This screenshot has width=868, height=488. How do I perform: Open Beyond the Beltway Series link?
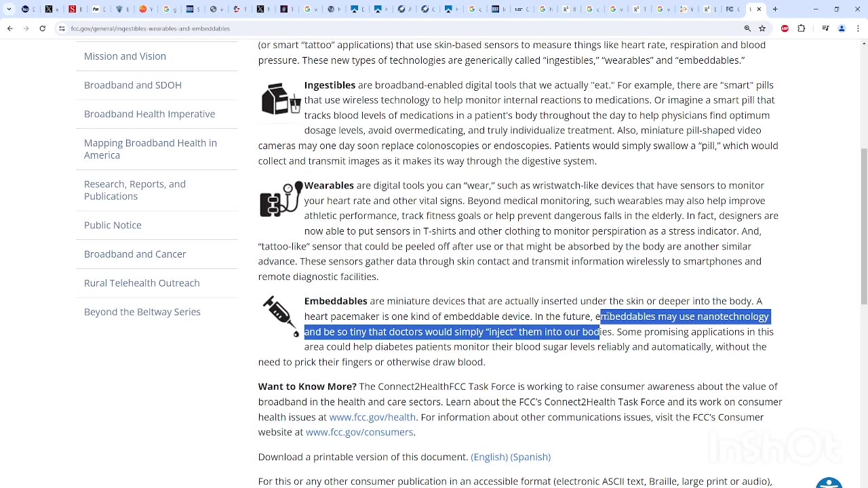point(142,312)
